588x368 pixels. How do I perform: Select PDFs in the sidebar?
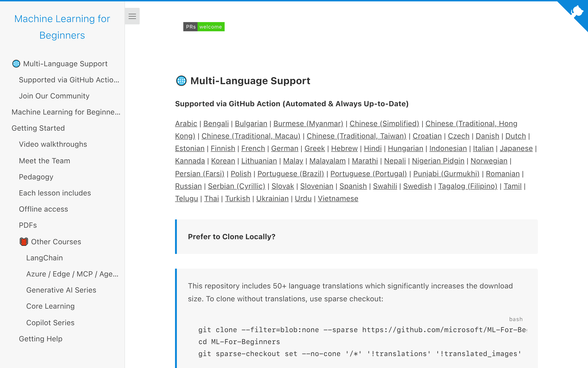coord(28,225)
